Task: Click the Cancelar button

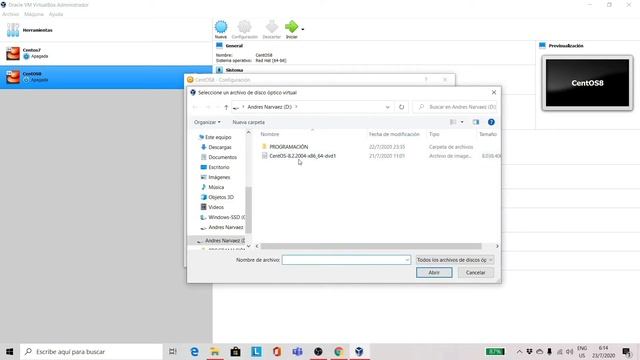Action: (476, 273)
